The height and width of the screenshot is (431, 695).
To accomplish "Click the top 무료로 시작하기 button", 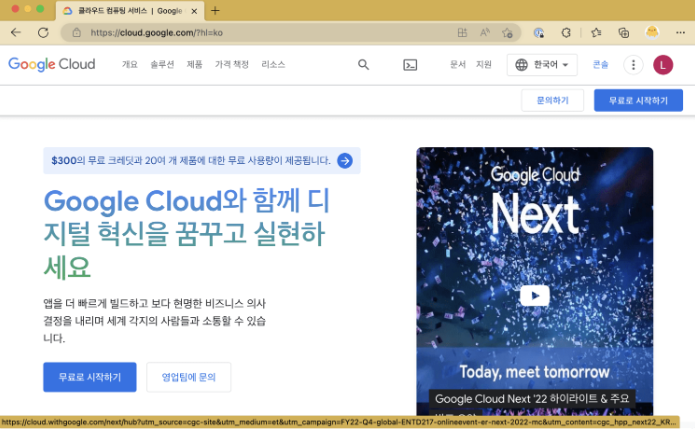I will point(638,100).
